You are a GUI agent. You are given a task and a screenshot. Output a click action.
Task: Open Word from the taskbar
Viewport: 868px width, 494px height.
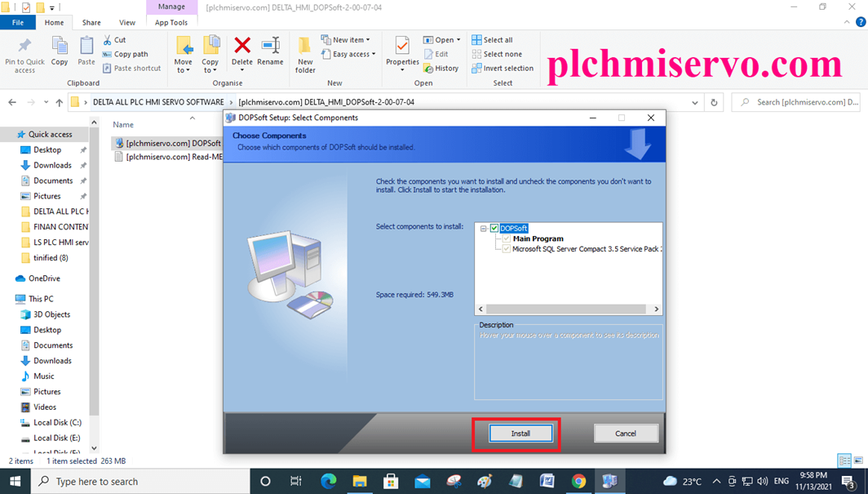point(547,481)
